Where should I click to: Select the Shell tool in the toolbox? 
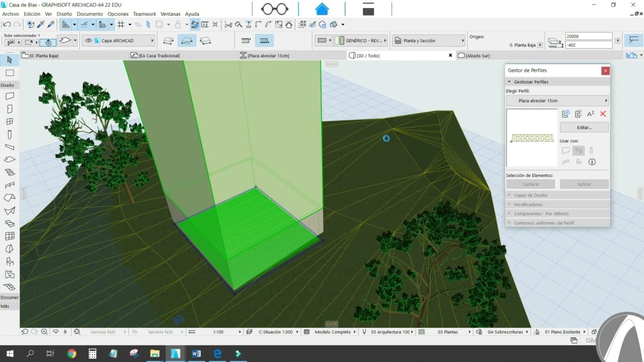[10, 210]
